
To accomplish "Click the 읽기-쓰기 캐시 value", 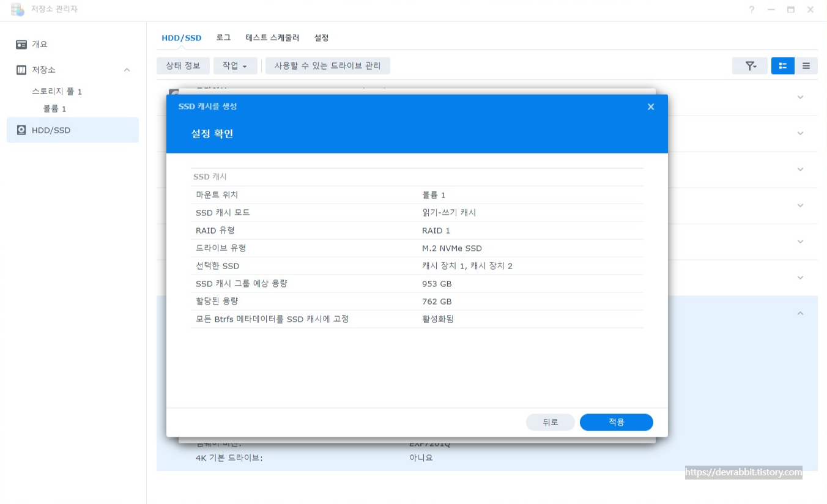I will pos(449,213).
